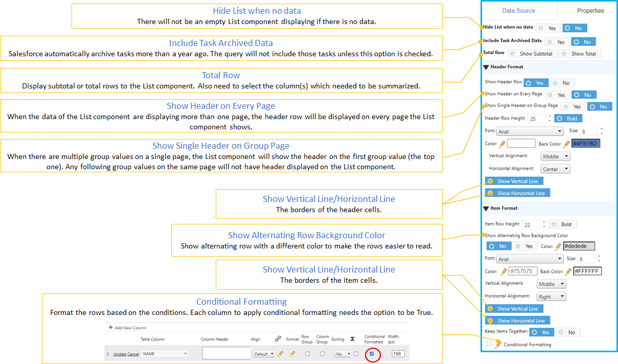Screen dimensions: 618x364
Task: Click the #dedede alternating row color swatch
Action: pyautogui.click(x=579, y=246)
